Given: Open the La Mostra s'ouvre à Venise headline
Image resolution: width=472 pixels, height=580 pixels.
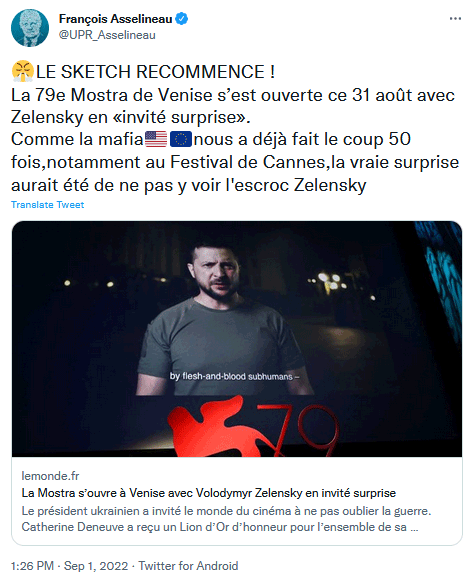Looking at the screenshot, I should pos(209,493).
